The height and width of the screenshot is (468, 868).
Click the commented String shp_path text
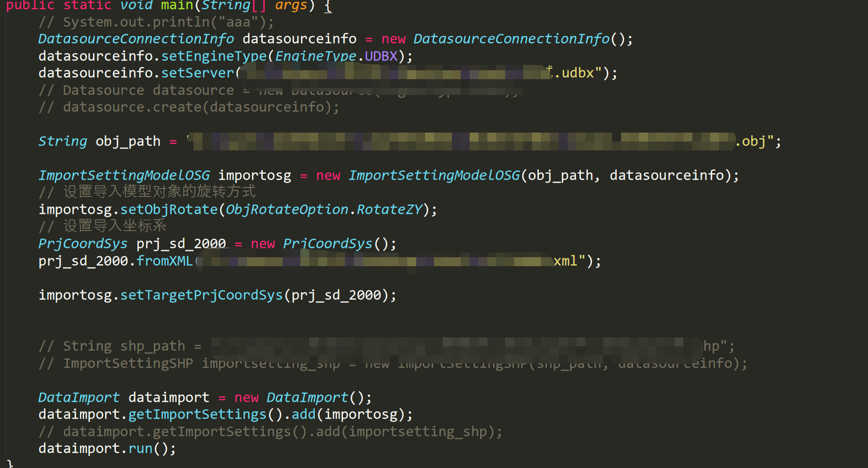124,346
